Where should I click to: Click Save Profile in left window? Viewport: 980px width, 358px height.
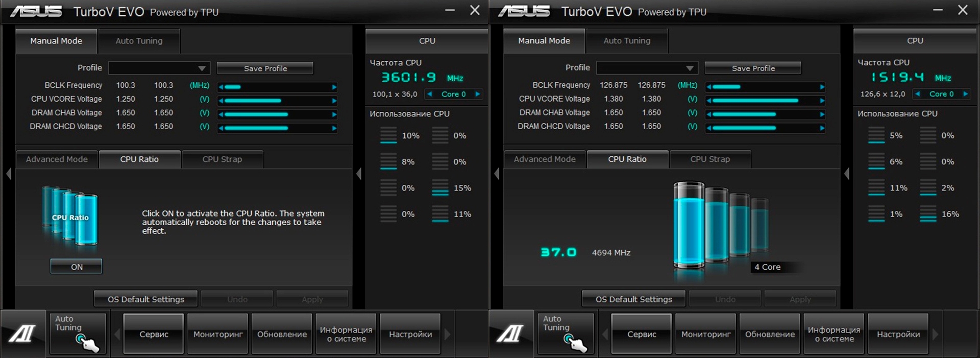pos(265,68)
